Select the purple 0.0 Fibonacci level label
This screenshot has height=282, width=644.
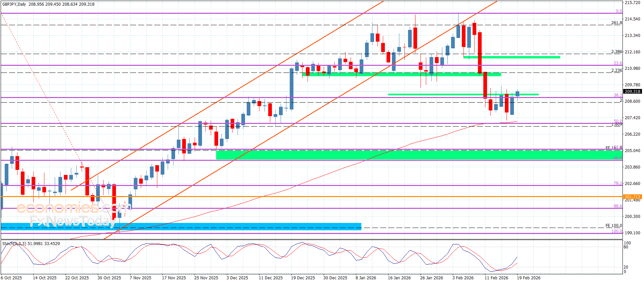coord(619,11)
